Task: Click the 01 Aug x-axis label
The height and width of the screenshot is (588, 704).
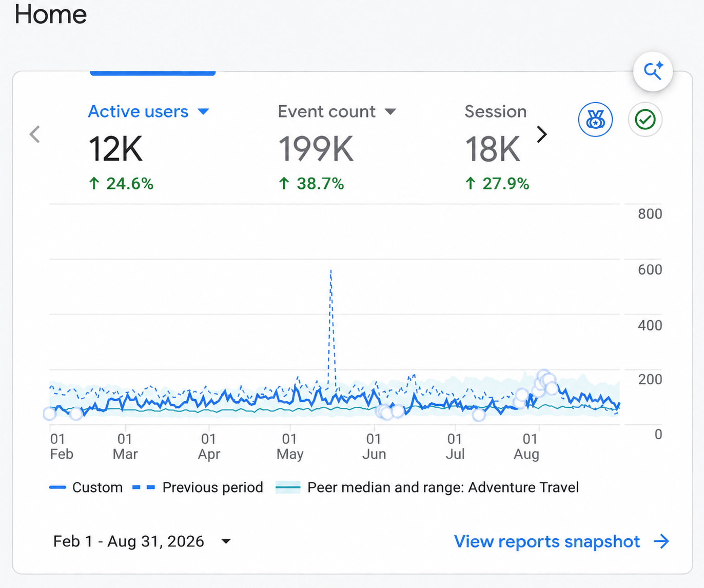Action: click(x=527, y=446)
